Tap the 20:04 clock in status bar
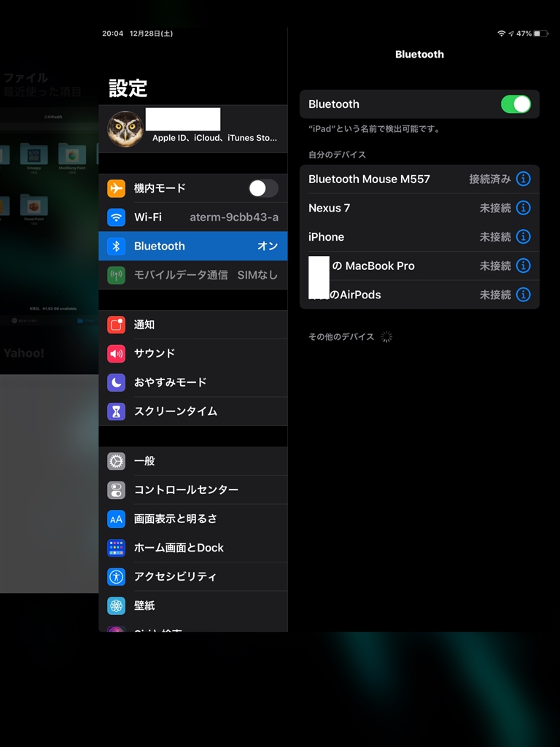The height and width of the screenshot is (747, 560). coord(112,34)
